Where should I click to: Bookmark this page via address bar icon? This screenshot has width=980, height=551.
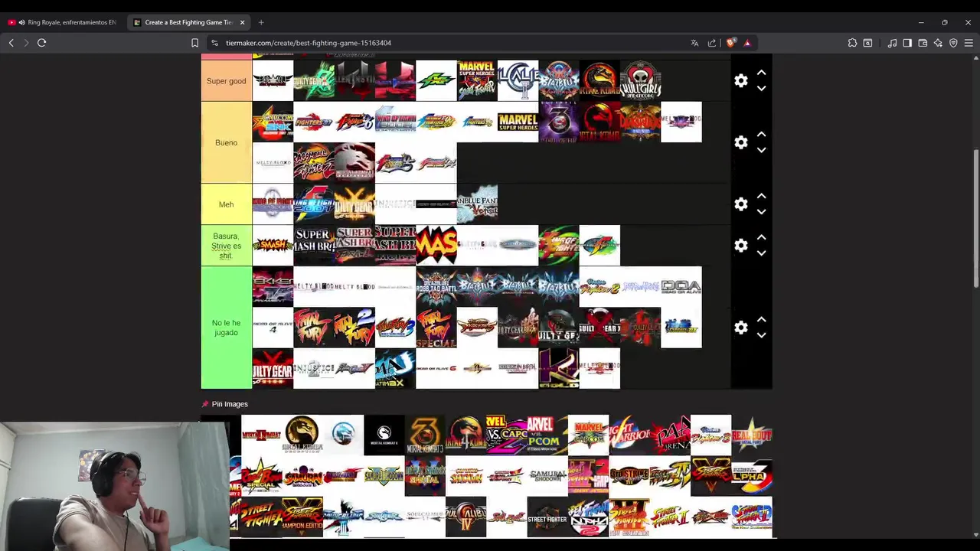[x=195, y=43]
